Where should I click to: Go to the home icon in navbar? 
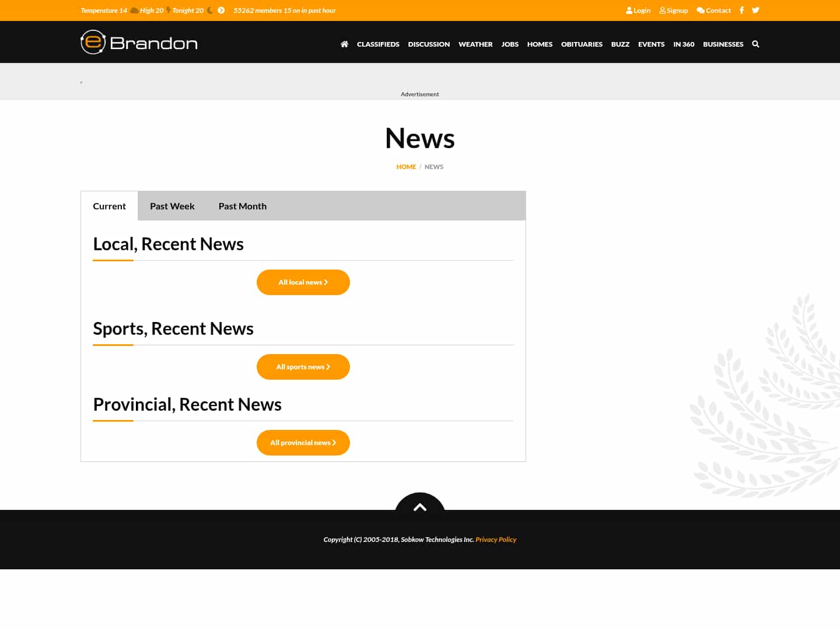point(344,44)
